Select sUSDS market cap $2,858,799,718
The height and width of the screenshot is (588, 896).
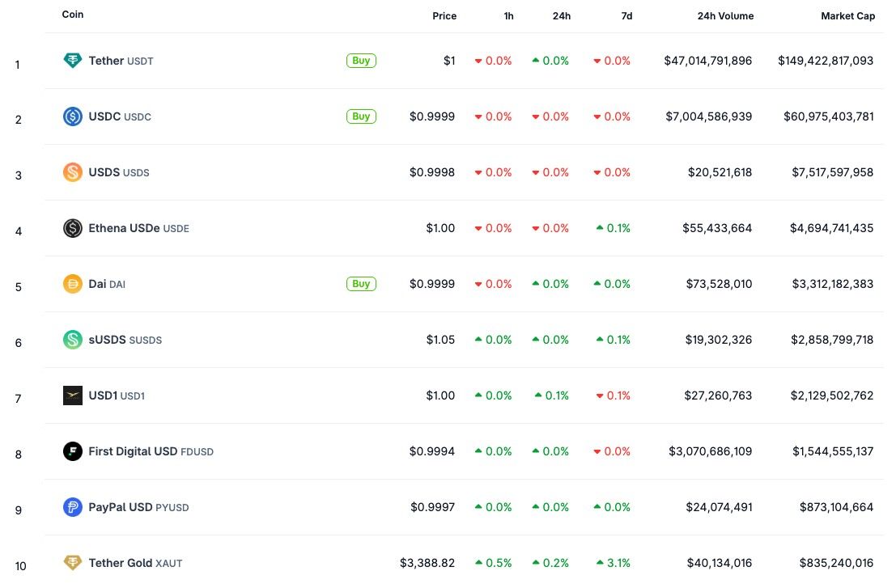(x=832, y=340)
